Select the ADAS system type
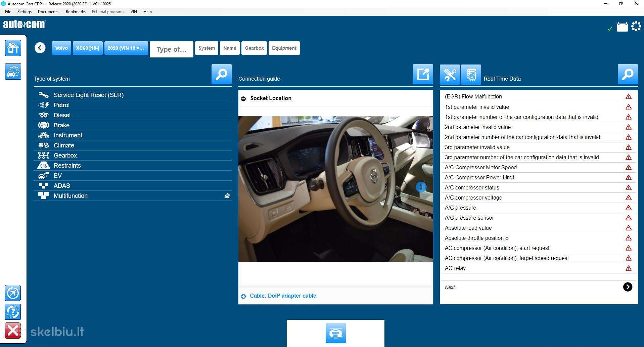 click(133, 186)
